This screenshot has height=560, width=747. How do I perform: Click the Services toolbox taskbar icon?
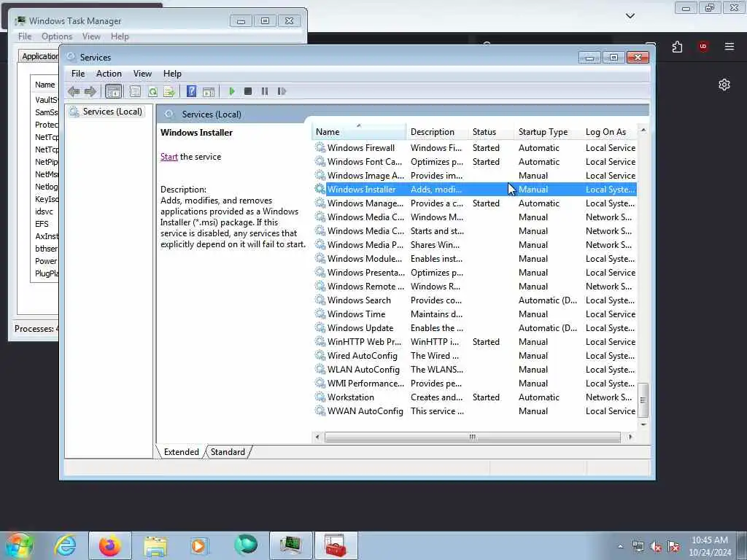click(336, 545)
